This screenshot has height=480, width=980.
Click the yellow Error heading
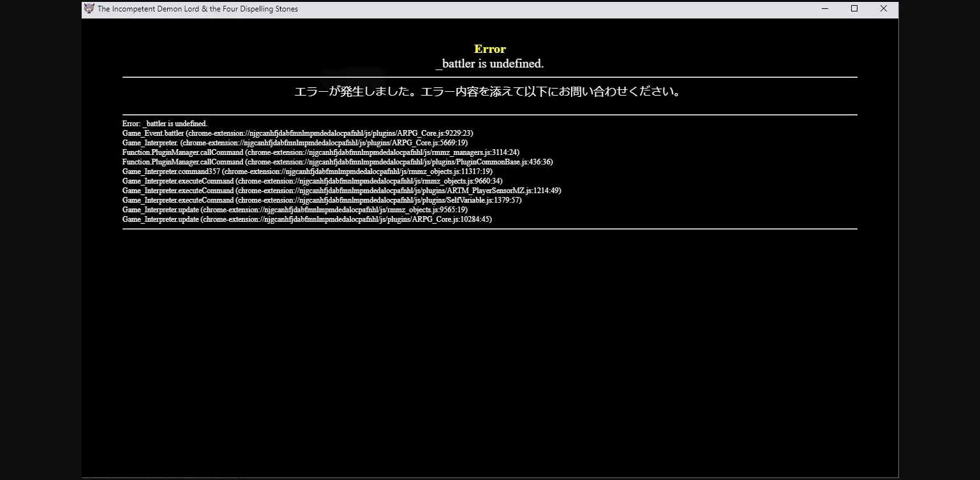(x=489, y=49)
